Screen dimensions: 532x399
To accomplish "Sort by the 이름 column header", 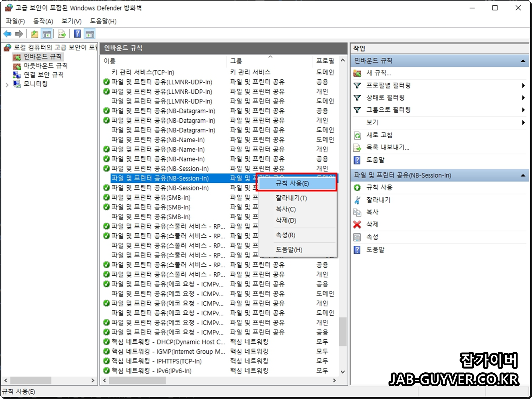I will (x=164, y=61).
